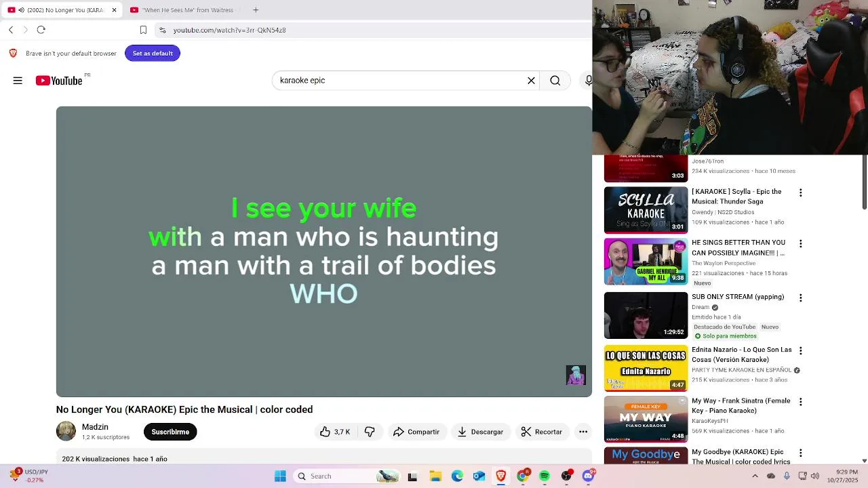868x488 pixels.
Task: Open Scylla Karaoke video thumbnail
Action: (646, 210)
